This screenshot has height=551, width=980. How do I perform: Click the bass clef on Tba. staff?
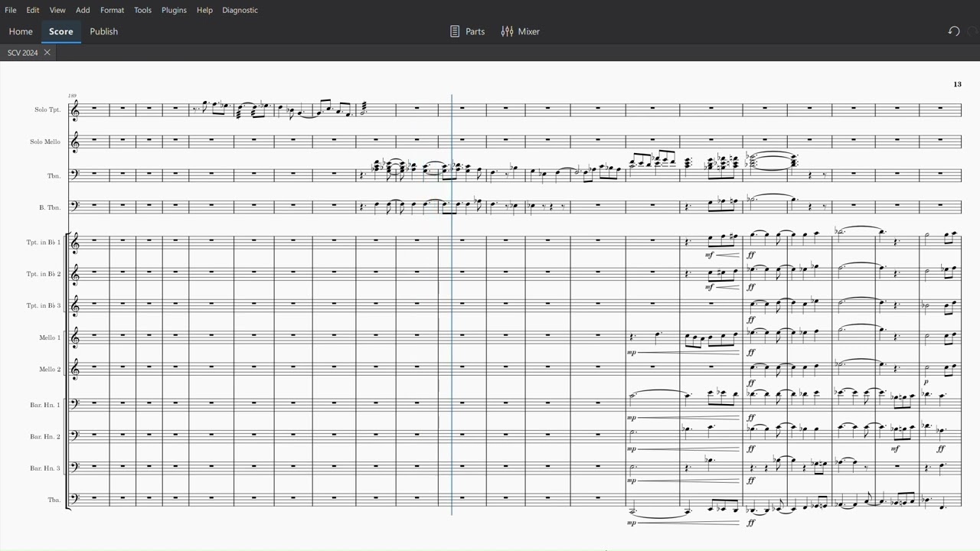click(73, 498)
